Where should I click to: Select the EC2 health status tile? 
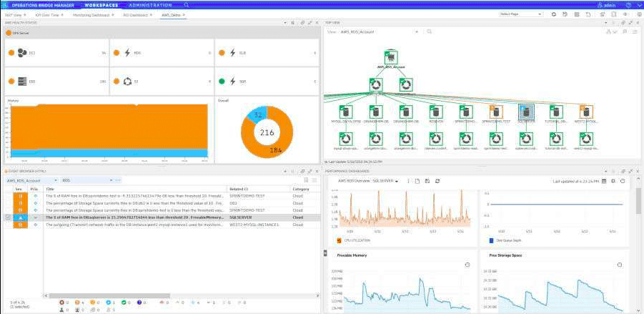[x=57, y=53]
